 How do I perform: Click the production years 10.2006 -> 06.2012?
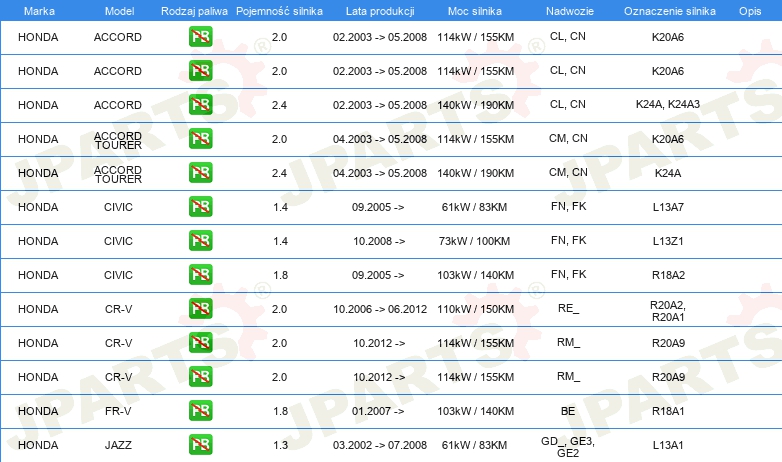(380, 309)
